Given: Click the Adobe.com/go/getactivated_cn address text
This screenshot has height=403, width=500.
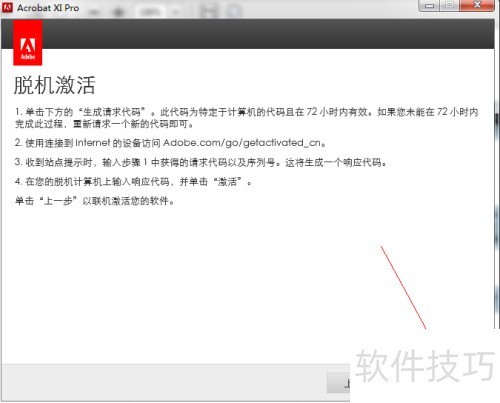Looking at the screenshot, I should [x=242, y=143].
